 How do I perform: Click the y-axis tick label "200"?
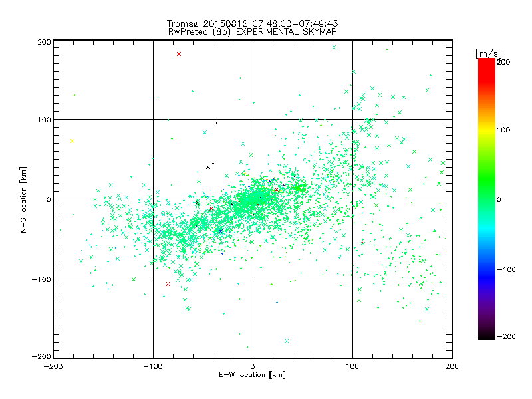coord(44,42)
